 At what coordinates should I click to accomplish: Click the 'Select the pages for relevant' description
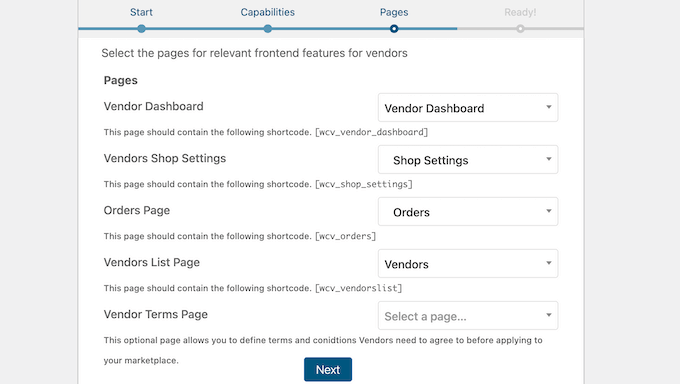pos(255,53)
